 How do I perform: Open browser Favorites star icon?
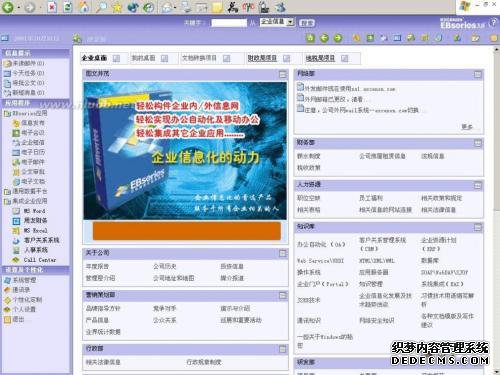[x=117, y=7]
